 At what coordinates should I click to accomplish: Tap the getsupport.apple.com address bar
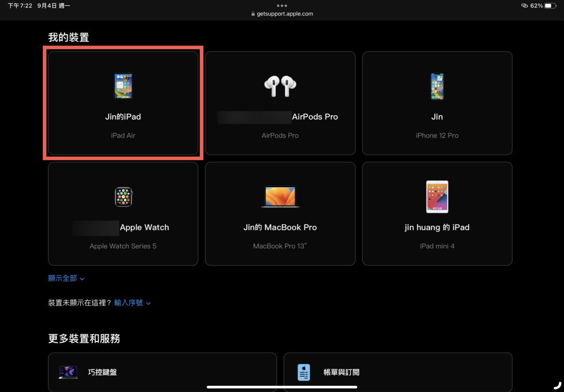click(x=282, y=14)
